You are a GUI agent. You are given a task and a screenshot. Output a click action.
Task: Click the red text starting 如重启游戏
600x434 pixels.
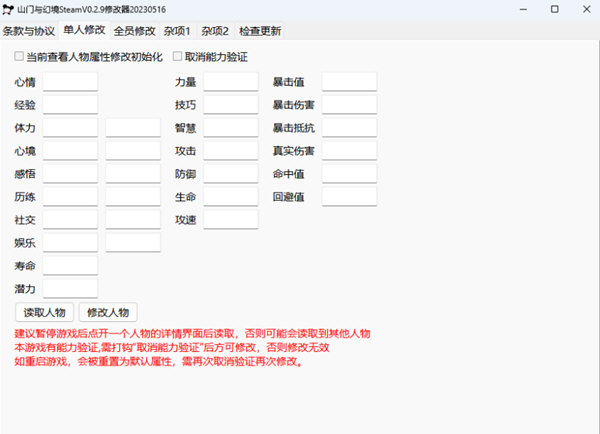coord(159,361)
